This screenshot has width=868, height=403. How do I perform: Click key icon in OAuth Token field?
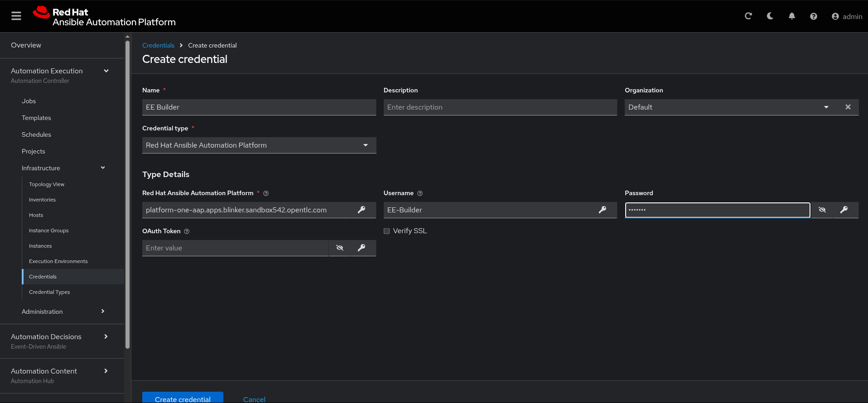point(361,248)
